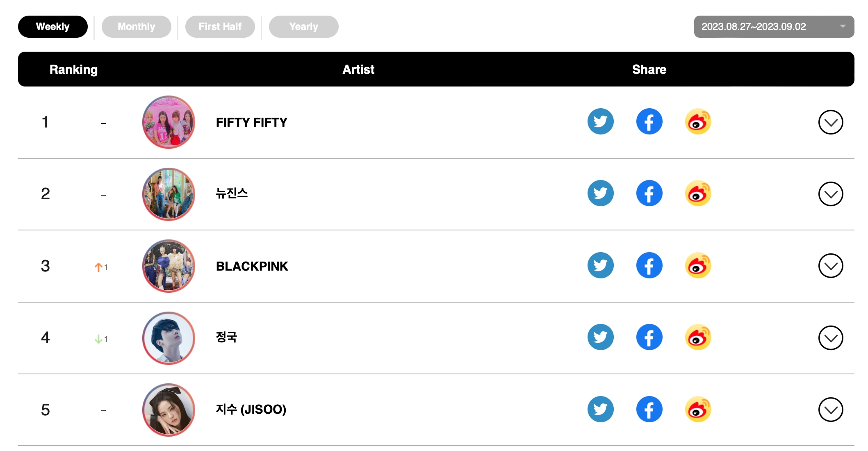Expand the BLACKPINK row details
Screen dimensions: 868x451
point(830,266)
